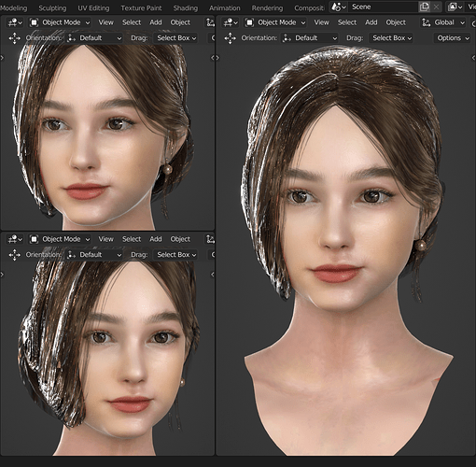Screen dimensions: 476x467
Task: Click the Move tool icon in top-left viewport
Action: click(x=15, y=38)
